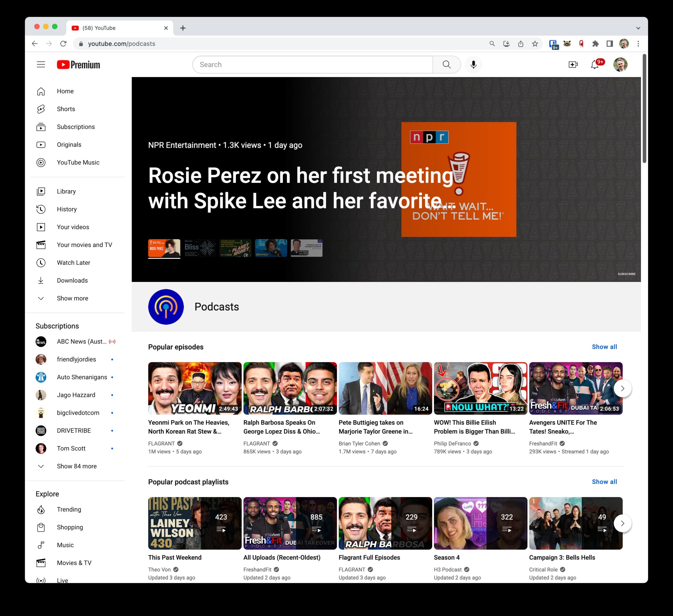Click the Subscribe watermark on hero banner

[626, 274]
